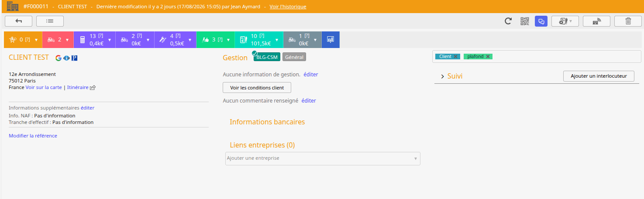This screenshot has height=199, width=644.
Task: Open dropdown arrow on document settings button
Action: [x=570, y=21]
